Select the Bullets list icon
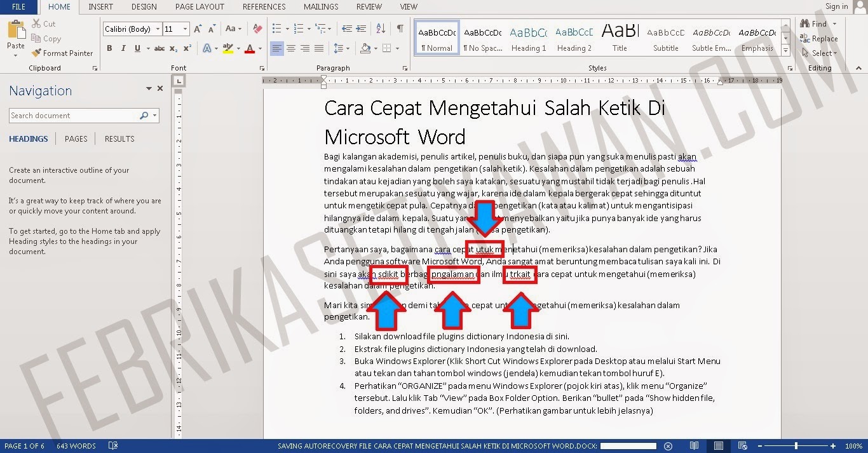The width and height of the screenshot is (868, 453). pyautogui.click(x=276, y=29)
